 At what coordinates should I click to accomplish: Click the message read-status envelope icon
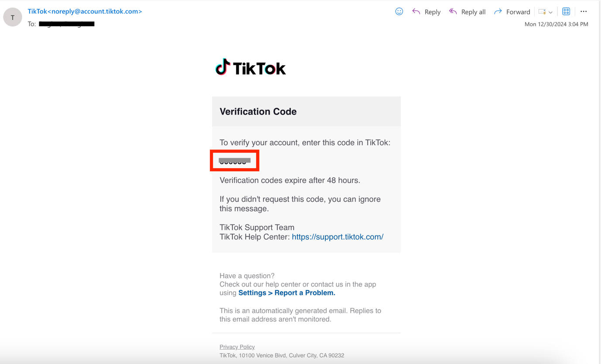click(x=542, y=12)
